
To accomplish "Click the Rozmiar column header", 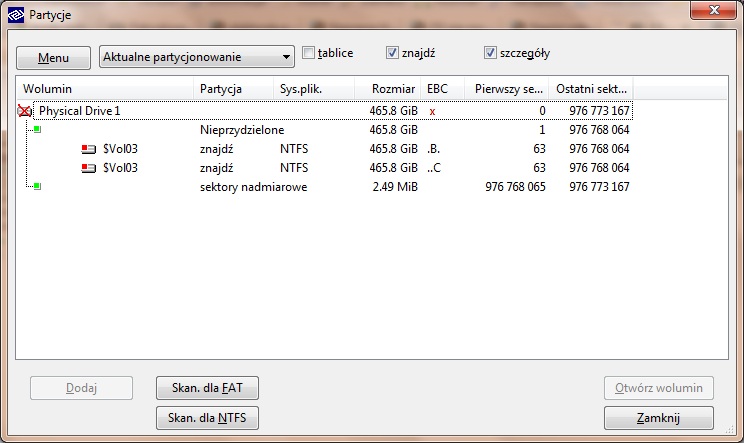I will [387, 89].
